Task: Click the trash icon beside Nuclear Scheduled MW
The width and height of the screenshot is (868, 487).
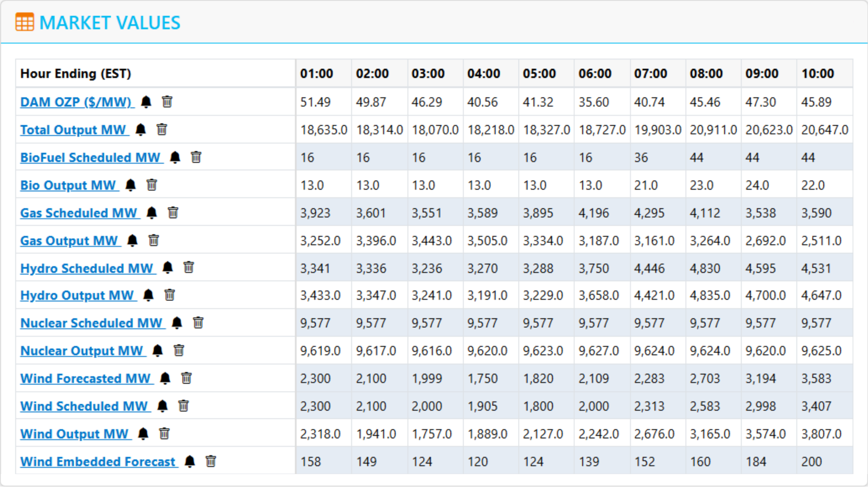Action: click(198, 323)
